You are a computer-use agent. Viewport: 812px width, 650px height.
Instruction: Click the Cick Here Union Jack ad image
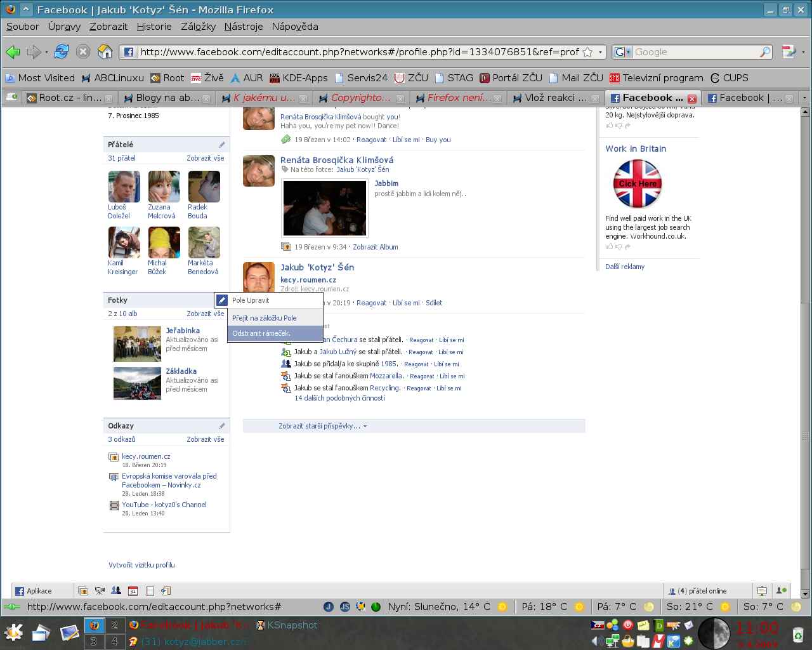tap(638, 183)
